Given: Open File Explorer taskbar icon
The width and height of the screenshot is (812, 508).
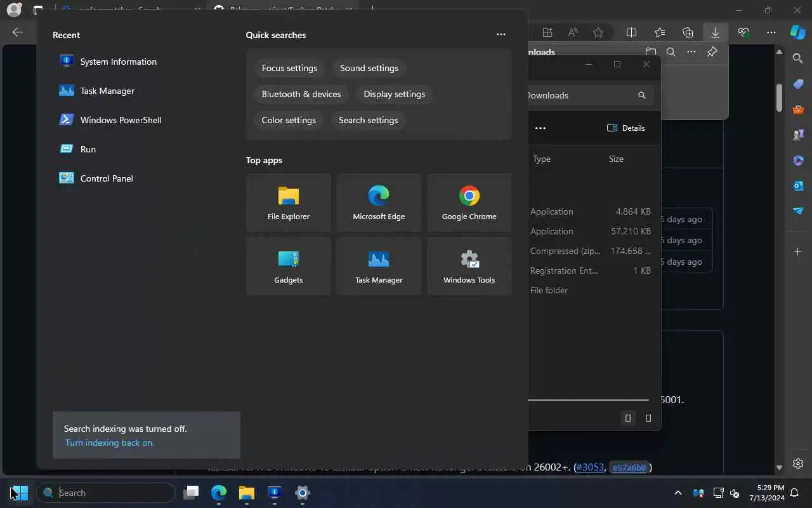Looking at the screenshot, I should click(247, 493).
